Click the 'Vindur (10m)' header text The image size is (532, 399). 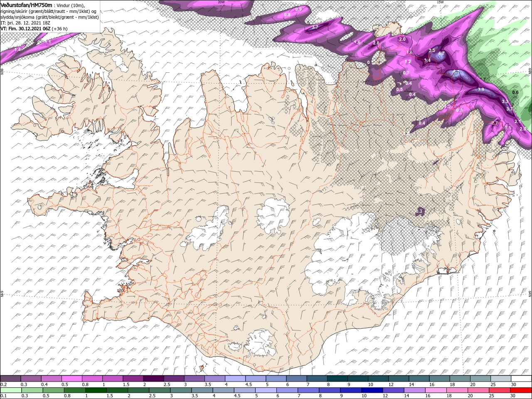70,5
